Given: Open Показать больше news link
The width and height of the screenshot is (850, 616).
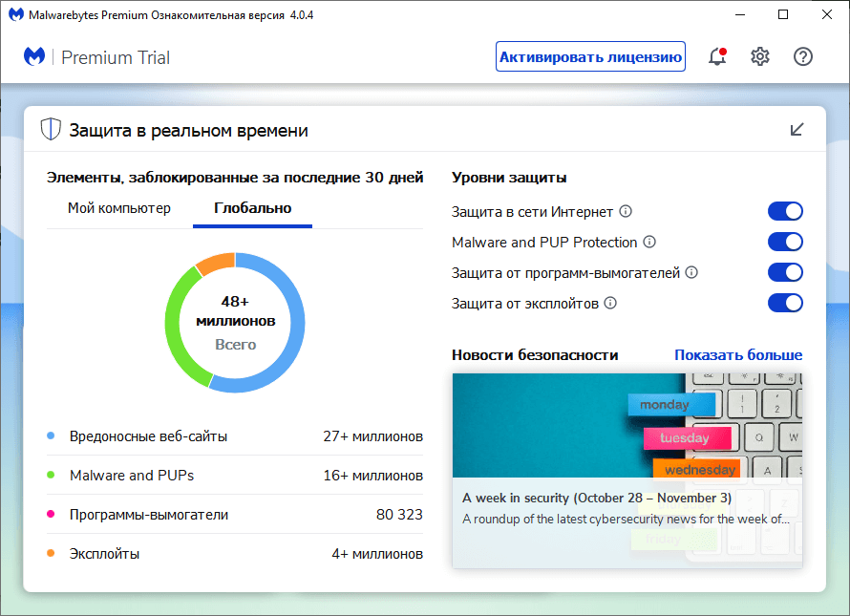Looking at the screenshot, I should pos(738,354).
